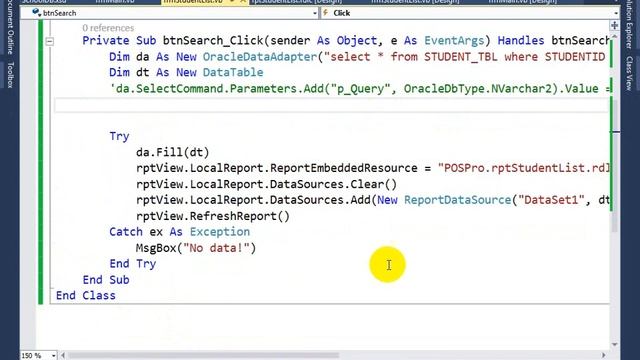Click the ReportDataSource type name
The image size is (640, 360).
pos(458,200)
